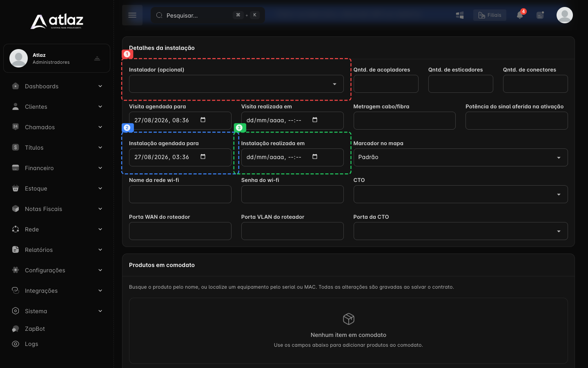The image size is (588, 368).
Task: Click the Potência do sinal aferida field
Action: pos(517,121)
